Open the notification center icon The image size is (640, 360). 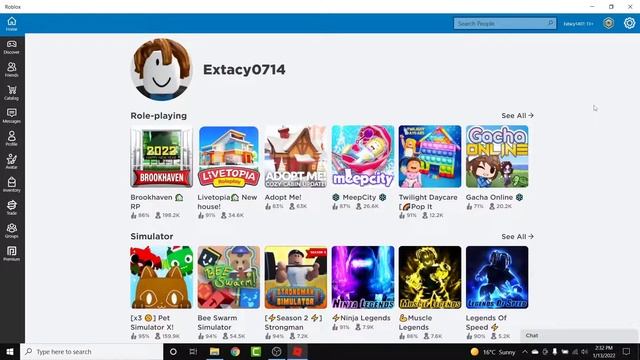(627, 352)
